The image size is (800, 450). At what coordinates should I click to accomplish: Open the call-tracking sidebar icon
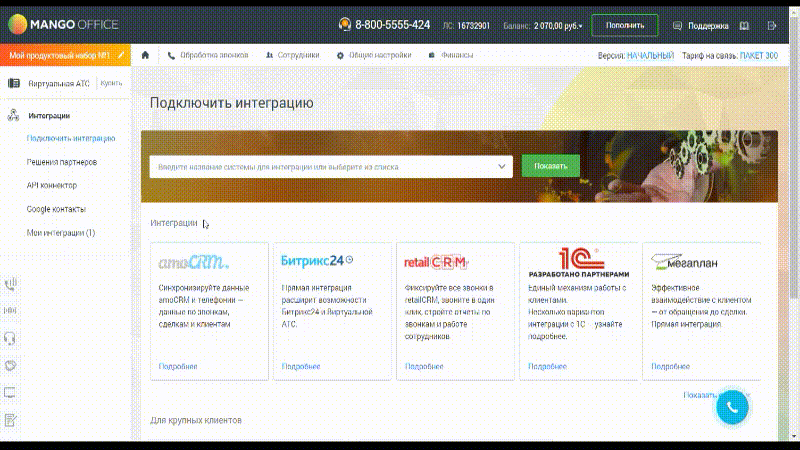pyautogui.click(x=11, y=284)
